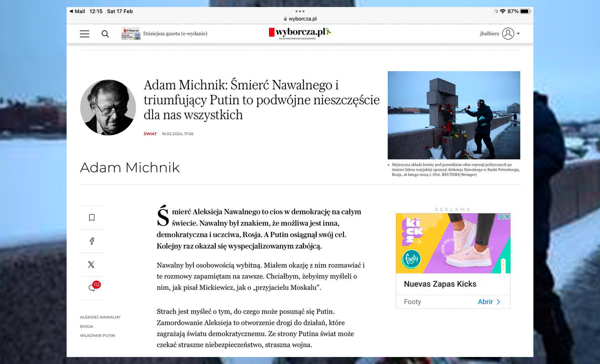Tap the three-dot multitasking control
The image size is (600, 364).
[300, 11]
